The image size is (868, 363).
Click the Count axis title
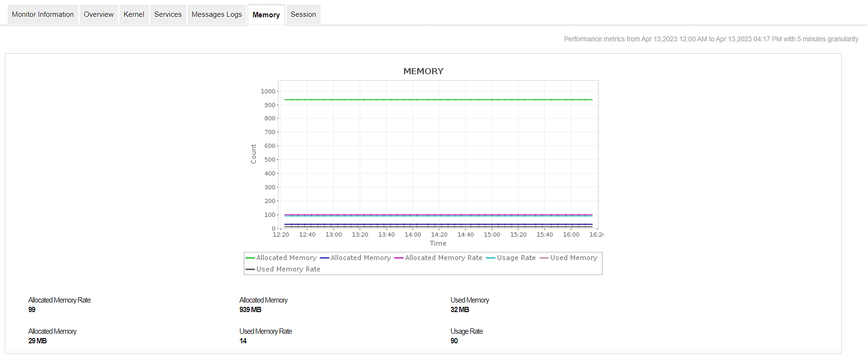253,154
